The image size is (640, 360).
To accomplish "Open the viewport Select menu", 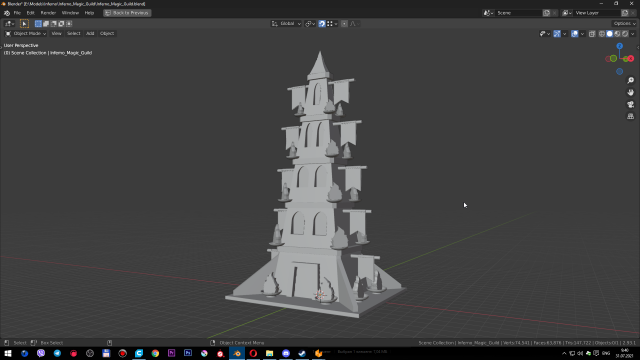I will [x=73, y=33].
